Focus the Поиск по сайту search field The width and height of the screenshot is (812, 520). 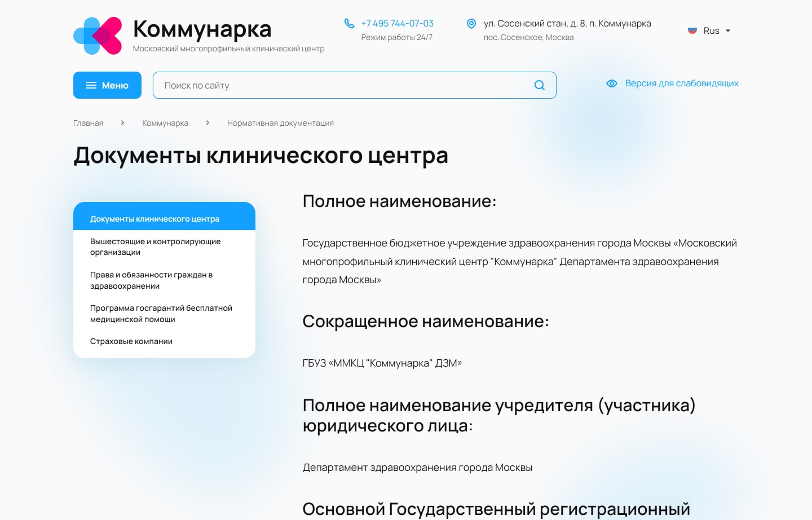354,85
